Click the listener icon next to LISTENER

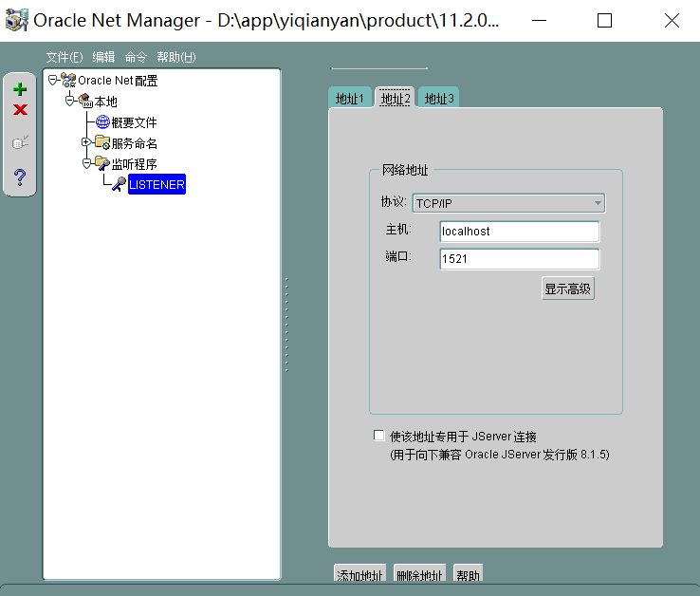(x=119, y=184)
